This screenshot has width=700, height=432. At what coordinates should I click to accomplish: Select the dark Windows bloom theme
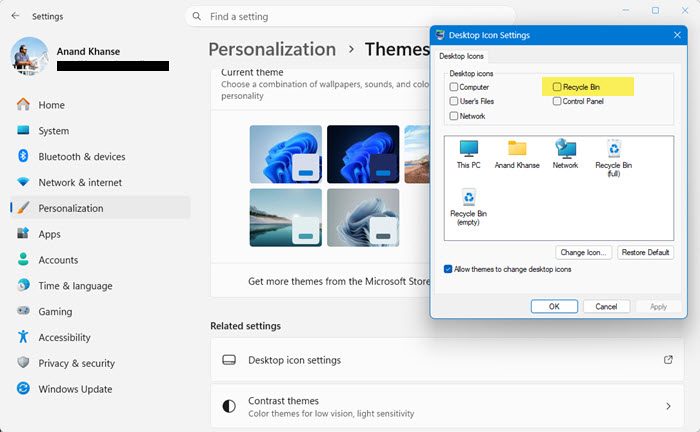coord(363,154)
